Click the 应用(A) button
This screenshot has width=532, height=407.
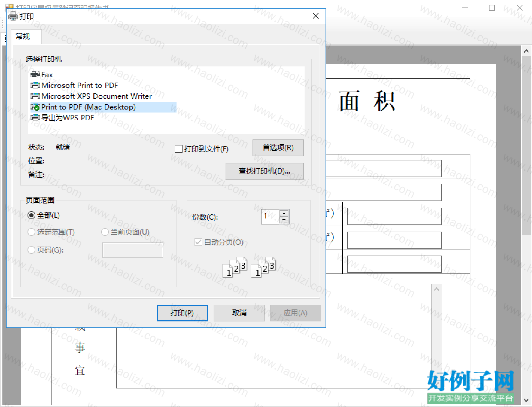(x=295, y=313)
